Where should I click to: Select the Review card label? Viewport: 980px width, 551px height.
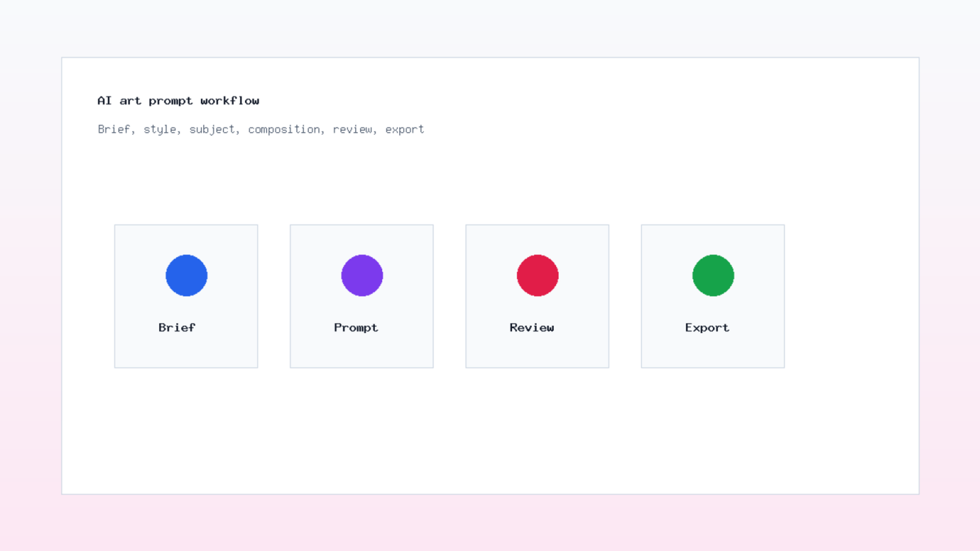point(532,328)
